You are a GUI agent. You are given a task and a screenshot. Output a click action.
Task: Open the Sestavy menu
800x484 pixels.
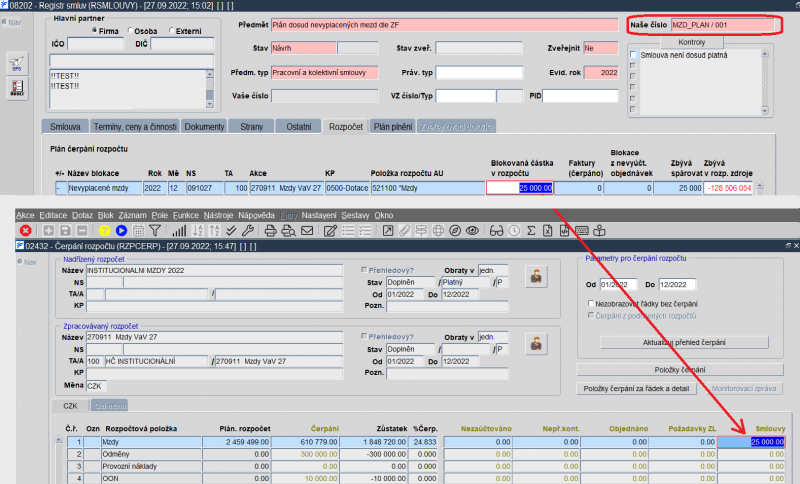pyautogui.click(x=354, y=215)
